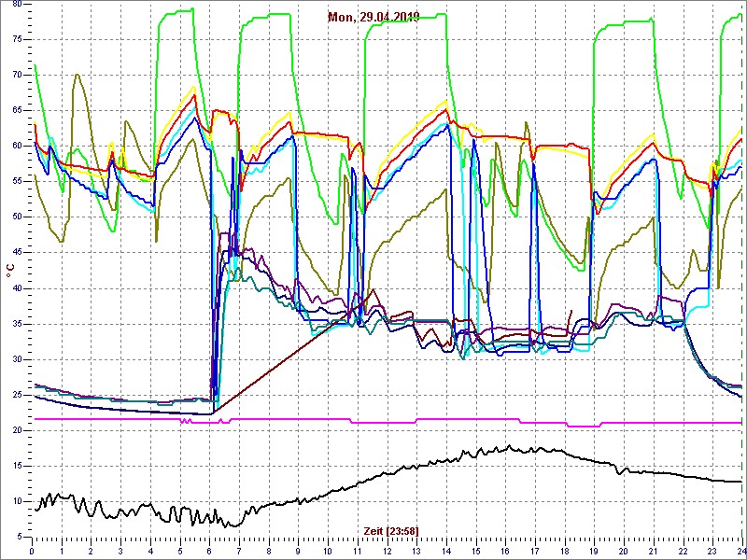Click hour 0 tick label on time axis

coord(32,551)
